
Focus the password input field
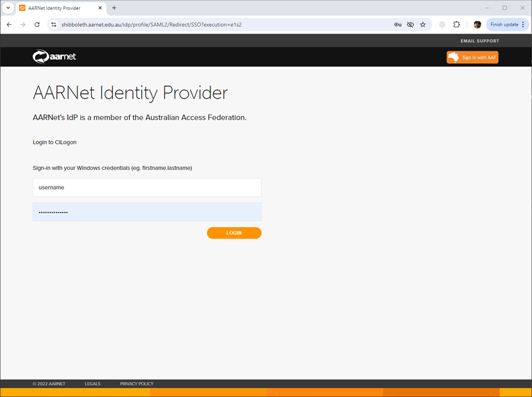click(147, 212)
